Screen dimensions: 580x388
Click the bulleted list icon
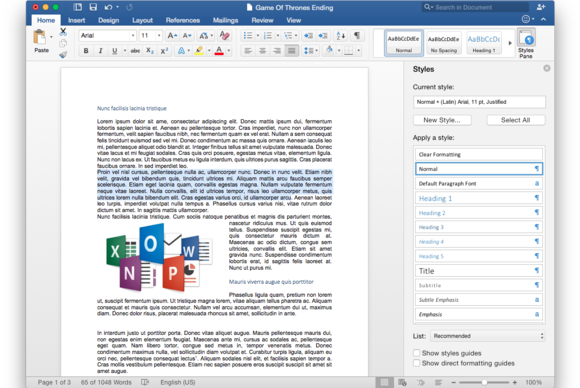click(248, 36)
